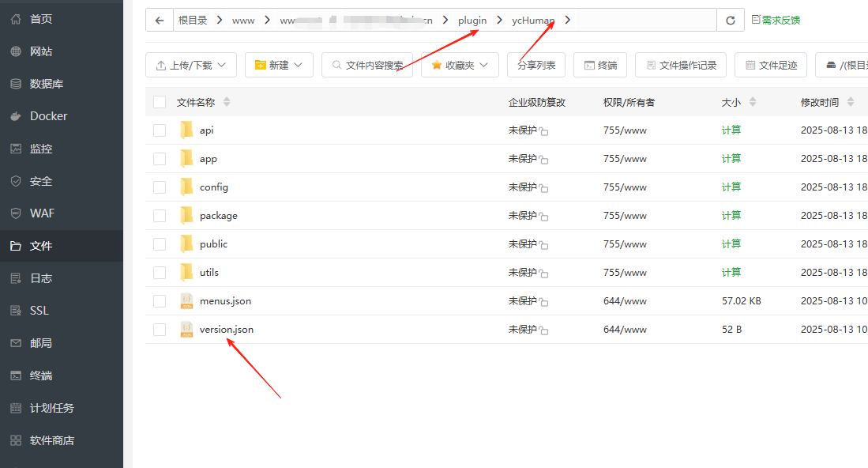The image size is (868, 468).
Task: Click the WAF shield icon
Action: pos(16,213)
